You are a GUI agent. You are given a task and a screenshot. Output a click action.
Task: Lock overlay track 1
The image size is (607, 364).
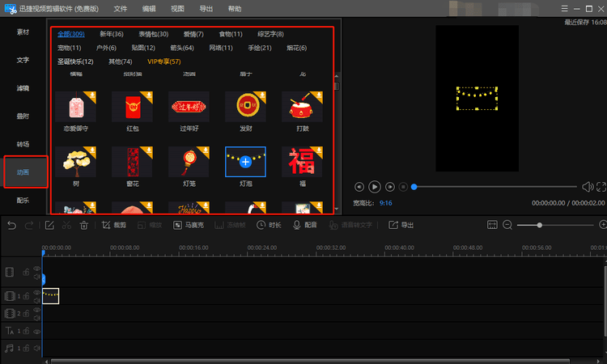tap(26, 296)
